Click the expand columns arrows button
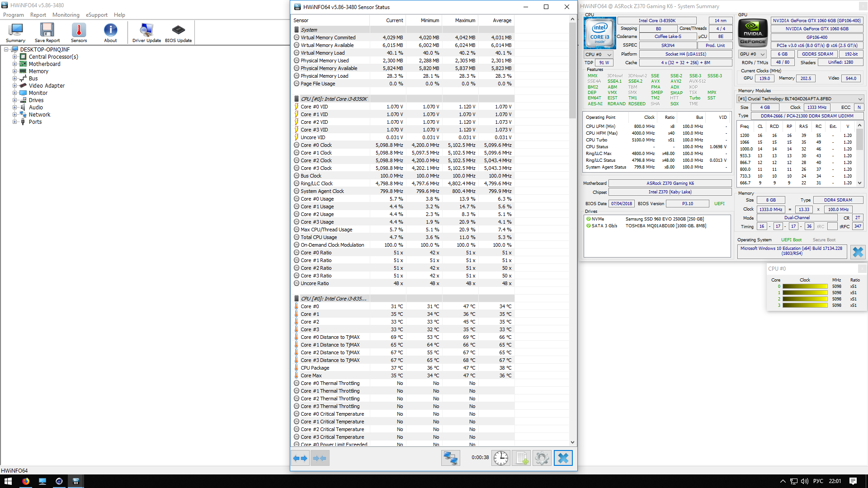 300,458
